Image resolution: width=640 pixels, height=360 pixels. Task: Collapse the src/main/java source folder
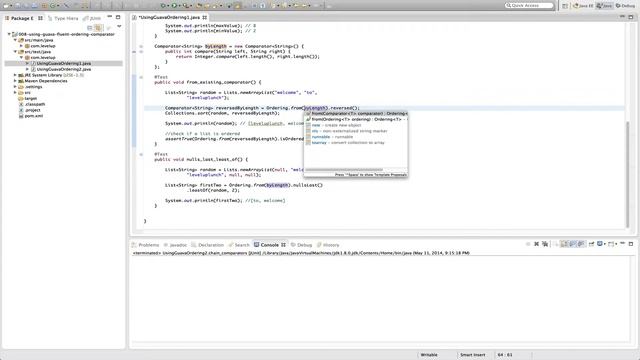pos(15,40)
